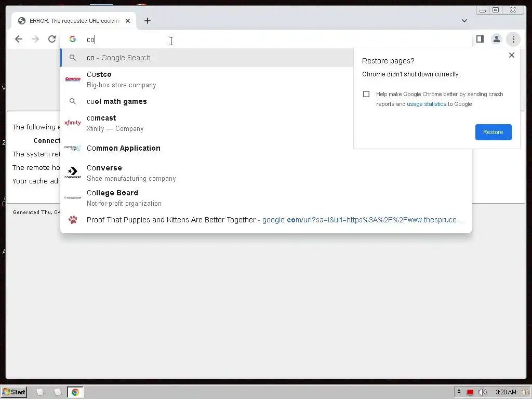Click the Costco logo icon
Image resolution: width=532 pixels, height=399 pixels.
pyautogui.click(x=73, y=79)
